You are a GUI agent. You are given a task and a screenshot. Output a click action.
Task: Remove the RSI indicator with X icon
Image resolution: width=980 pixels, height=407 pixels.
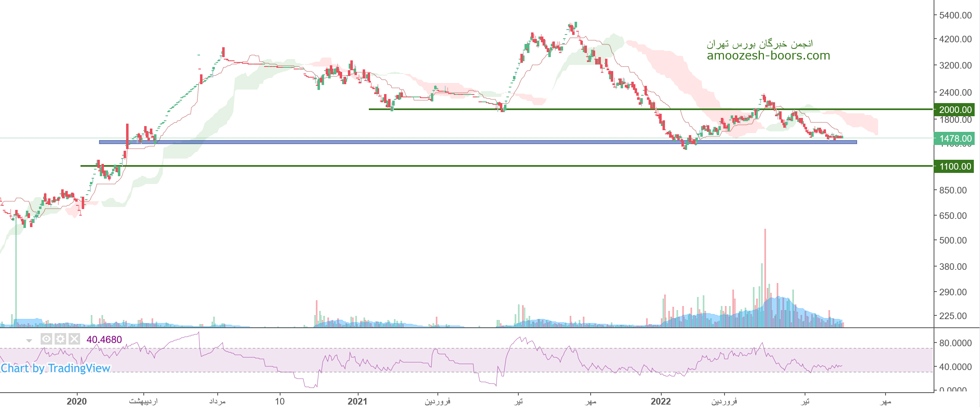tap(74, 339)
